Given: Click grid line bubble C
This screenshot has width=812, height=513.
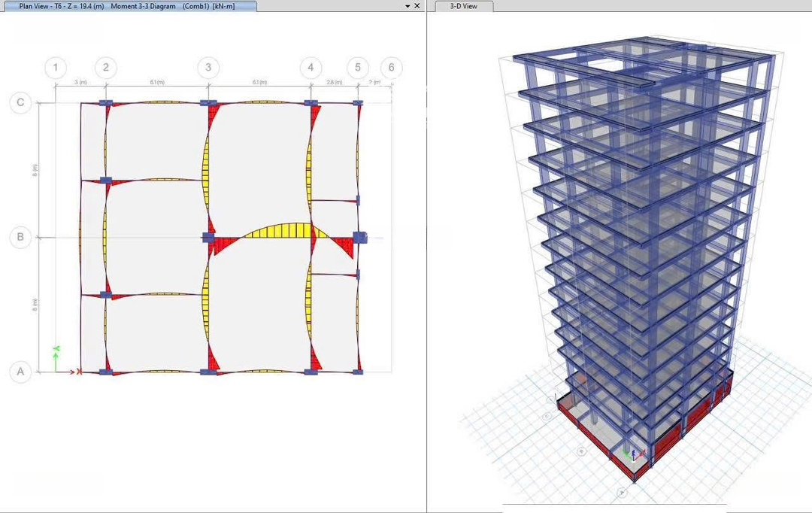Looking at the screenshot, I should click(20, 103).
